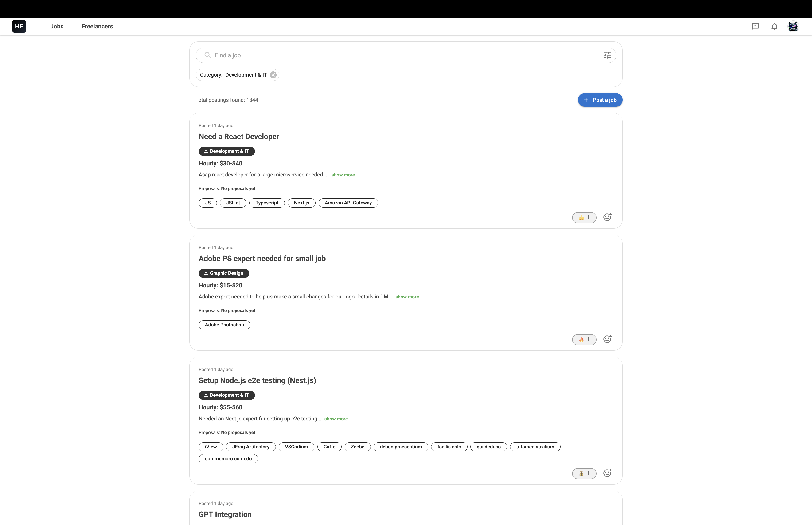Click the magnifying glass in the search bar
Image resolution: width=812 pixels, height=525 pixels.
pos(207,55)
